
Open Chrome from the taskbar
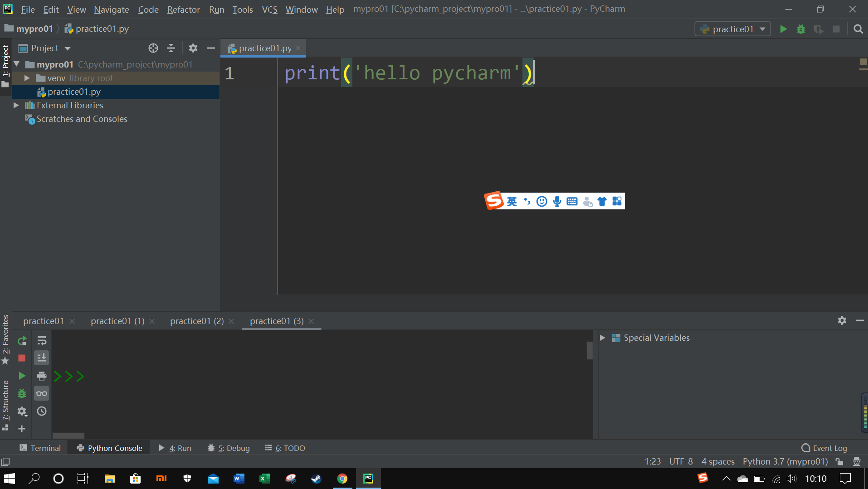(342, 479)
